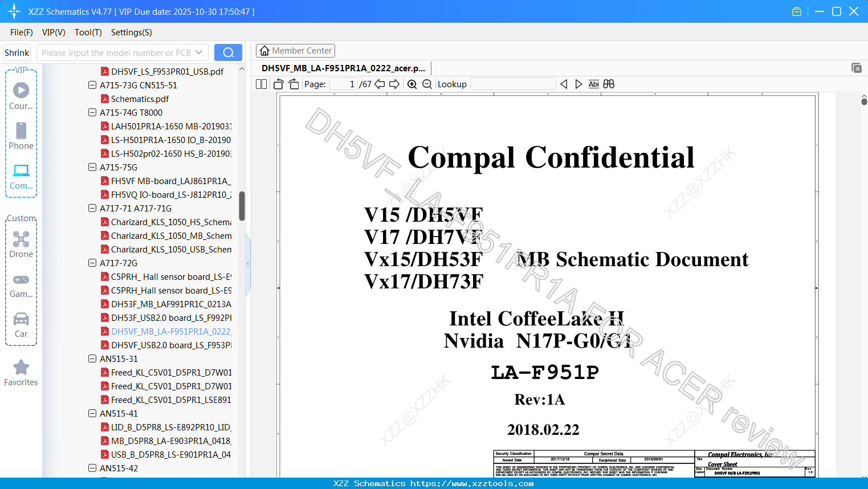The image size is (868, 489).
Task: Open the DH53F_USB2.0 board_LS_F992P file
Action: click(171, 317)
